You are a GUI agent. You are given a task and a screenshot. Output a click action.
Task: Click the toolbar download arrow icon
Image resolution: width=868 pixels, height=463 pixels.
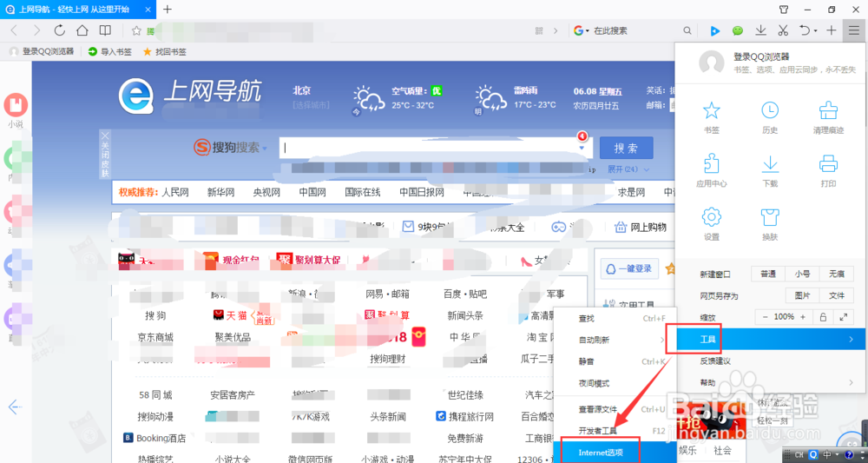(x=761, y=30)
